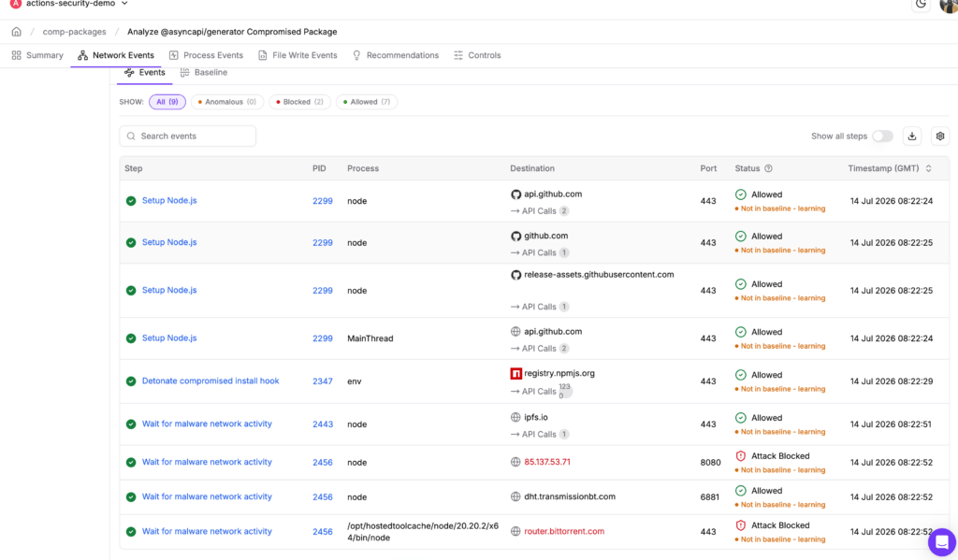Viewport: 958px width, 560px height.
Task: Select timestamp 14 Jul 2026 08:22:51
Action: [x=891, y=424]
